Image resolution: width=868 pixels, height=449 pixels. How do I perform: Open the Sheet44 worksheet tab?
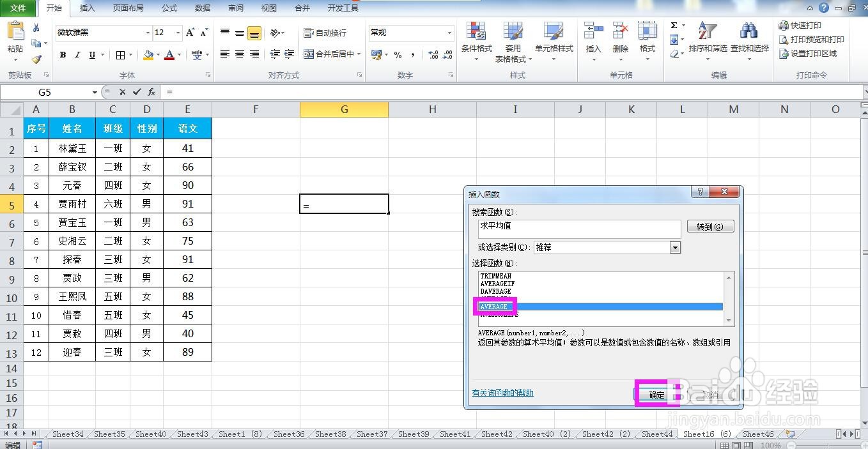point(657,434)
